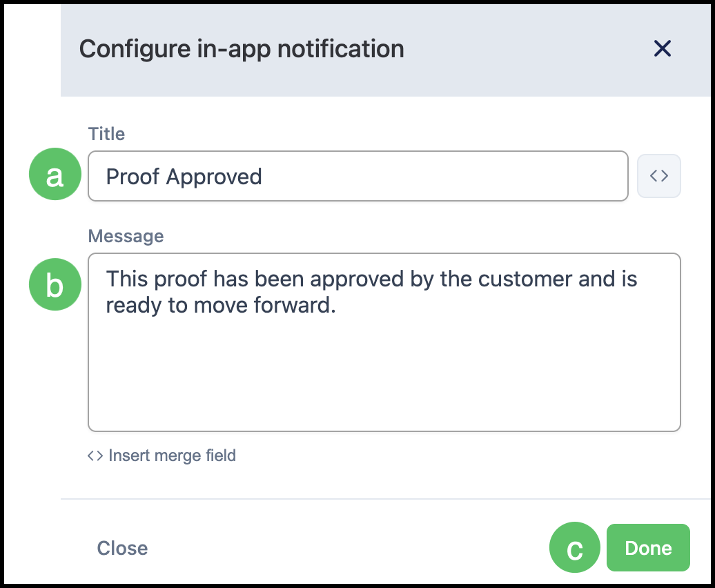Click the green 'c' step marker
The width and height of the screenshot is (715, 588).
click(x=574, y=547)
